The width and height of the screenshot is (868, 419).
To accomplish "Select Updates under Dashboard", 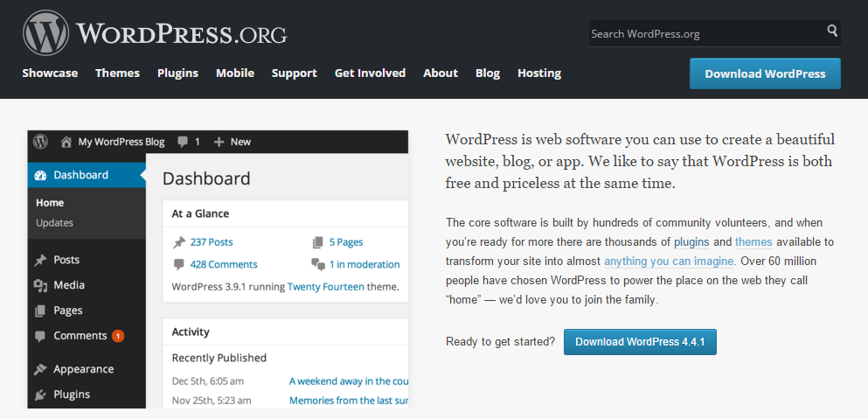I will click(x=54, y=223).
